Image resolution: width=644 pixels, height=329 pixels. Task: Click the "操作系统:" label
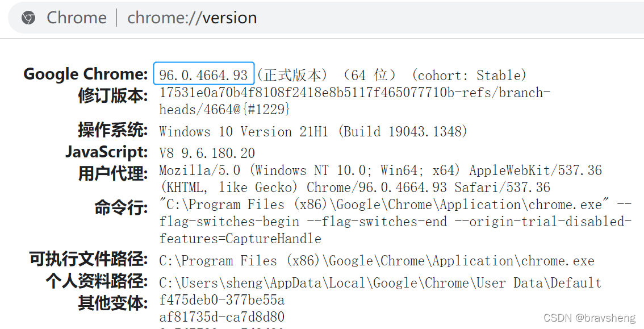tap(113, 130)
